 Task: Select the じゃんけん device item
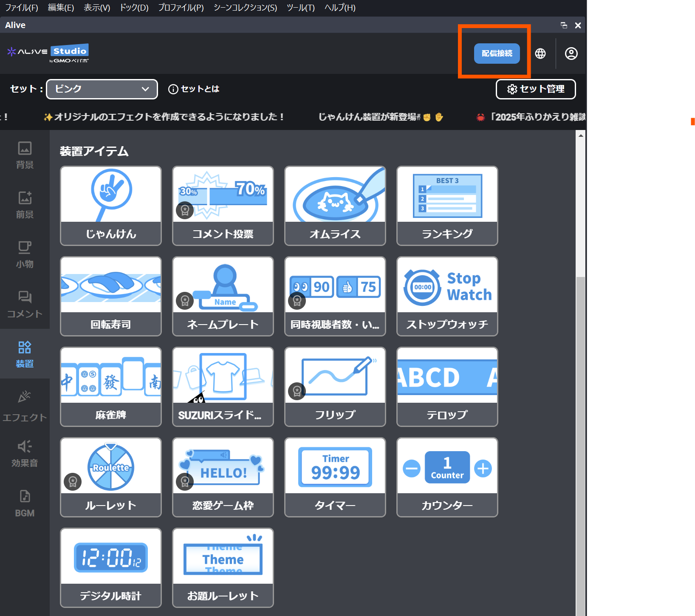click(x=111, y=206)
